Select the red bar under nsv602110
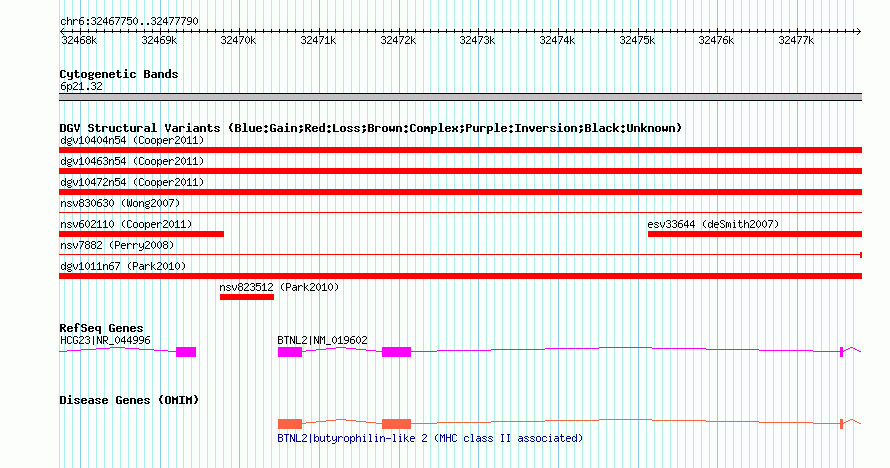The height and width of the screenshot is (468, 890). click(x=141, y=234)
